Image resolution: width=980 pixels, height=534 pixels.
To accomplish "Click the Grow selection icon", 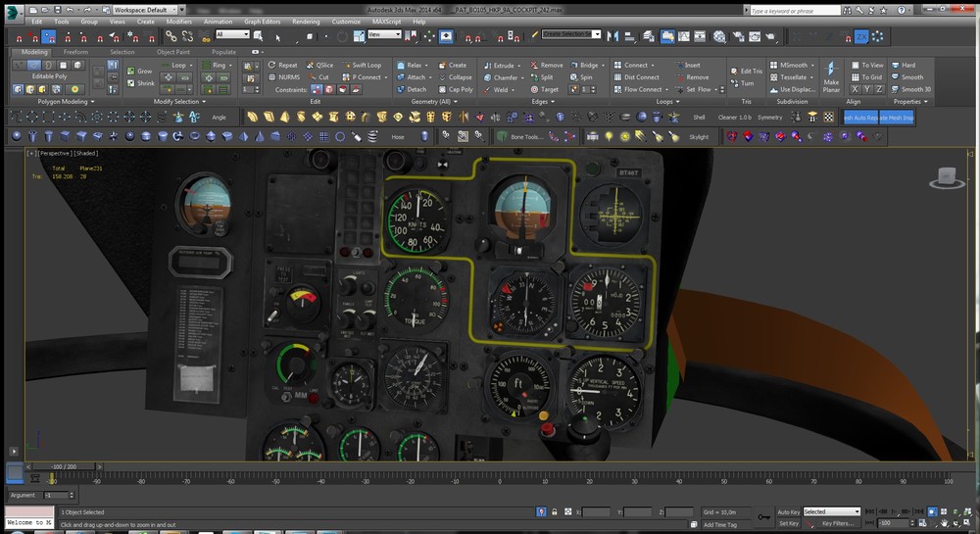I will click(131, 72).
